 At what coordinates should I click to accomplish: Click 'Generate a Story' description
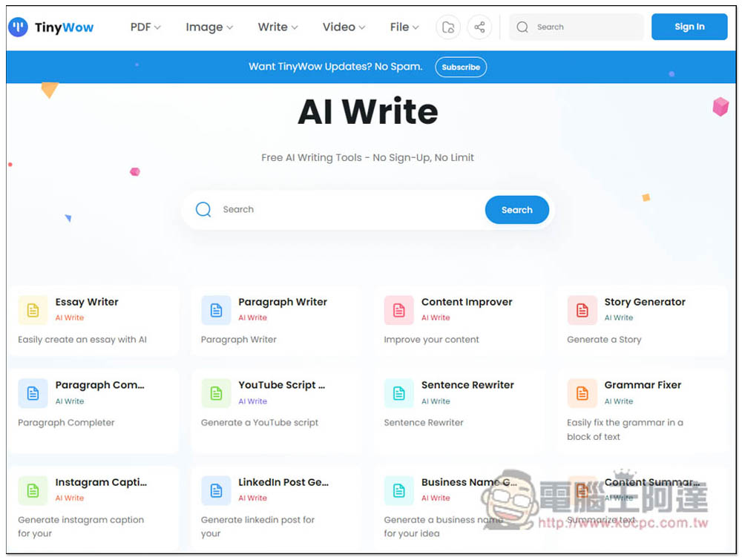604,340
